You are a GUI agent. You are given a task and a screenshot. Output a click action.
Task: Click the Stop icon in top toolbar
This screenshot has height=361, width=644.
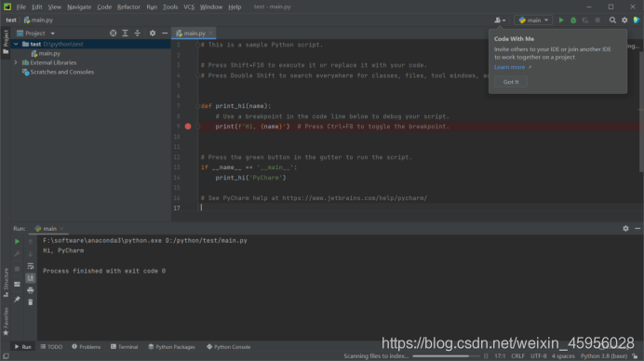[x=597, y=20]
